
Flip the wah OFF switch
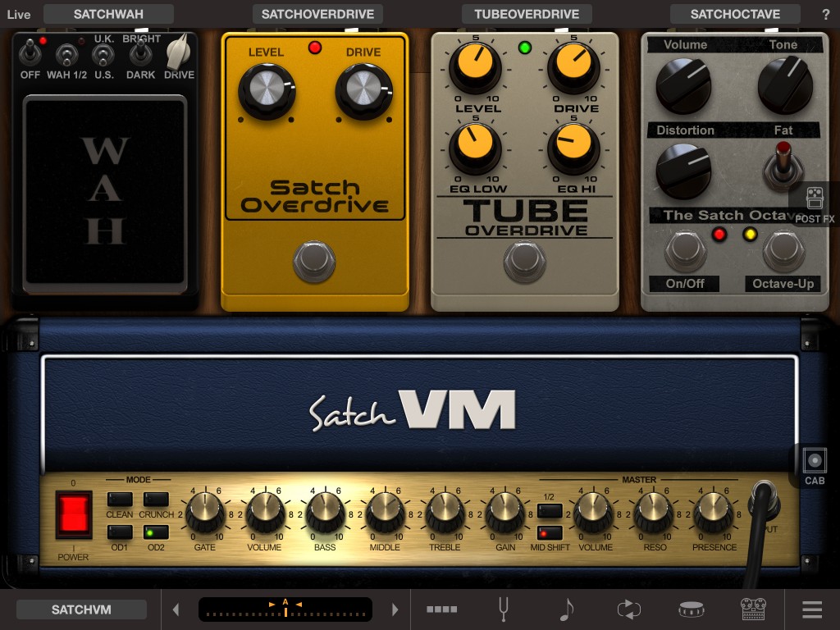(x=30, y=53)
